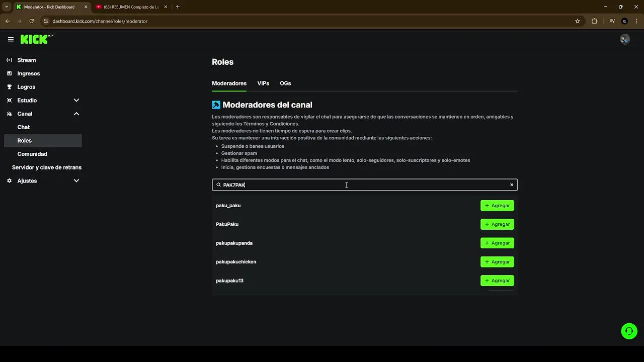Image resolution: width=644 pixels, height=362 pixels.
Task: Close the RESUMEN Completo YouTube tab
Action: click(166, 7)
